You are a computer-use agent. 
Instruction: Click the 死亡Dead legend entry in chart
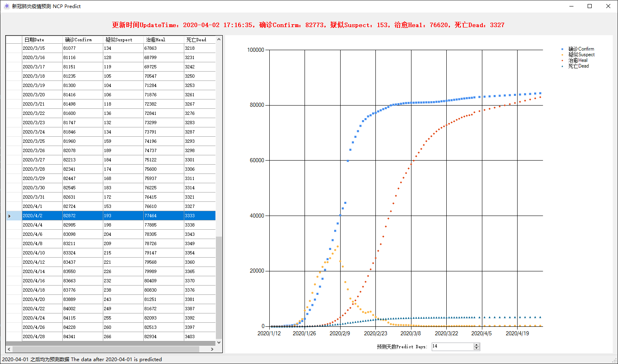pyautogui.click(x=578, y=66)
